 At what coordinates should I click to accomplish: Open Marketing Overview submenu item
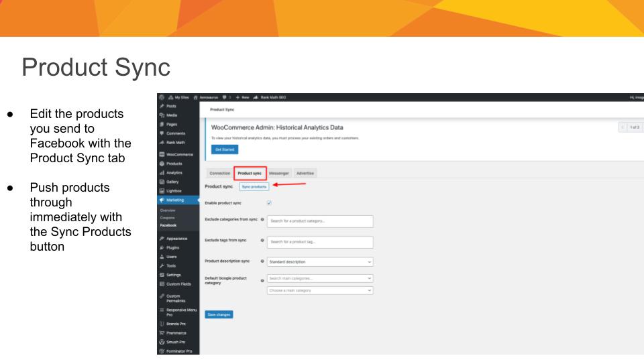(x=168, y=210)
